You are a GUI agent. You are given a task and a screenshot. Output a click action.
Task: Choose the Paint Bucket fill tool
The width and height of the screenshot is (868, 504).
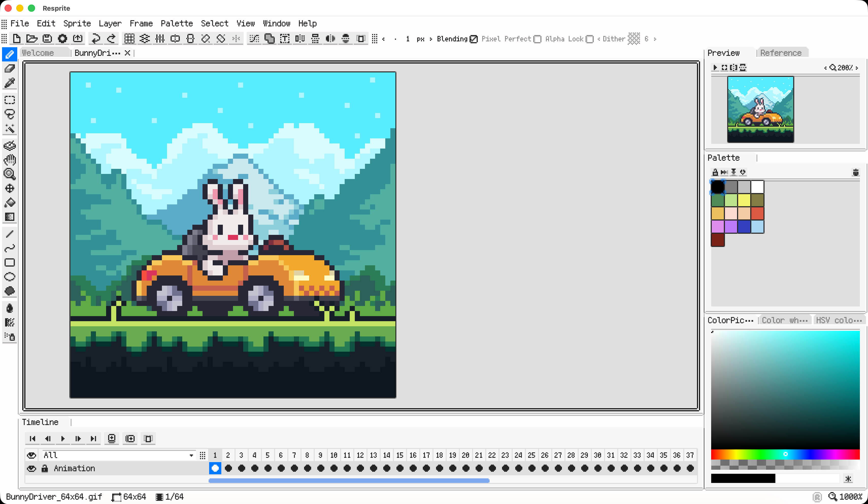tap(10, 203)
